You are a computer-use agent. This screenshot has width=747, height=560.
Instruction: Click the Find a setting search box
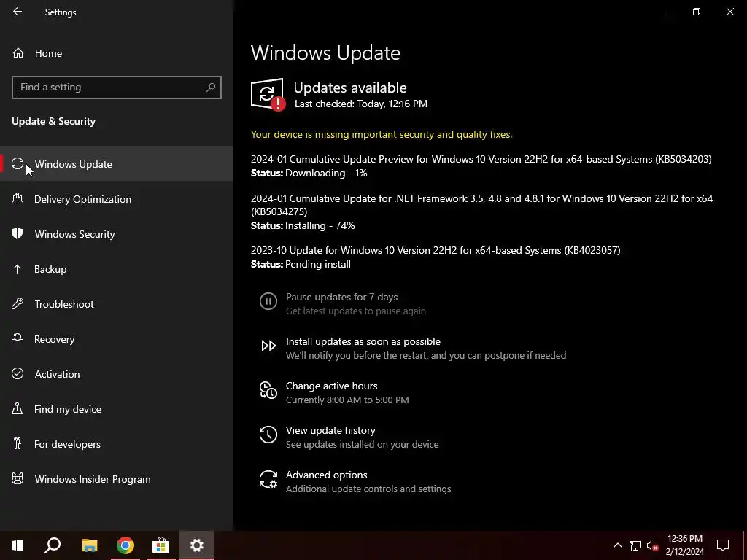pyautogui.click(x=117, y=87)
